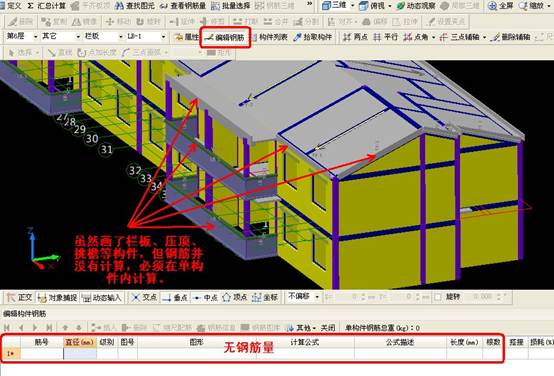Toggle 中点 midpoint snap

click(205, 298)
